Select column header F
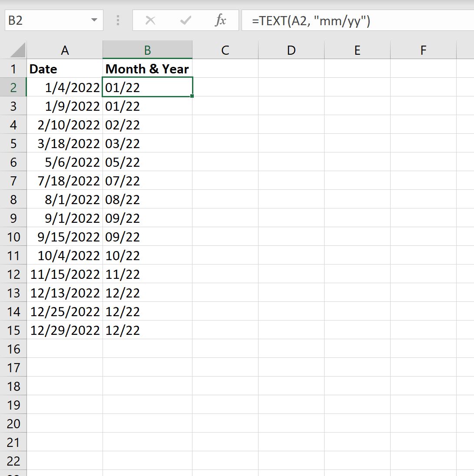Image resolution: width=474 pixels, height=476 pixels. pos(423,50)
